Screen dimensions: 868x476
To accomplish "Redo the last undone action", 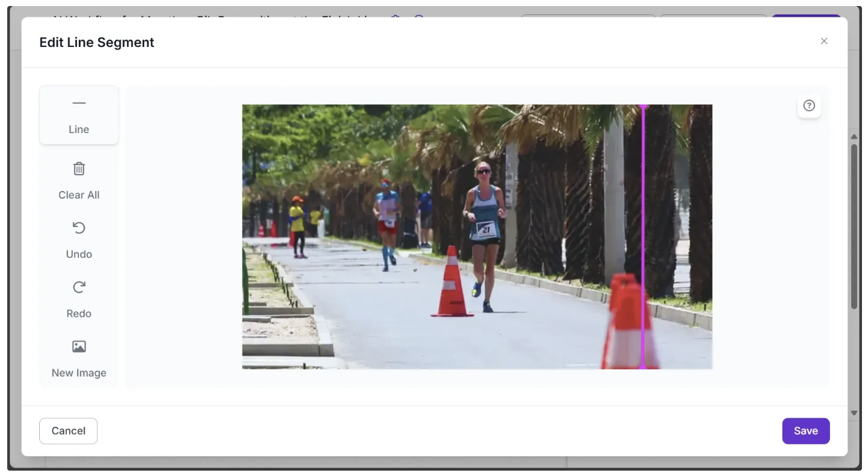I will pos(79,298).
